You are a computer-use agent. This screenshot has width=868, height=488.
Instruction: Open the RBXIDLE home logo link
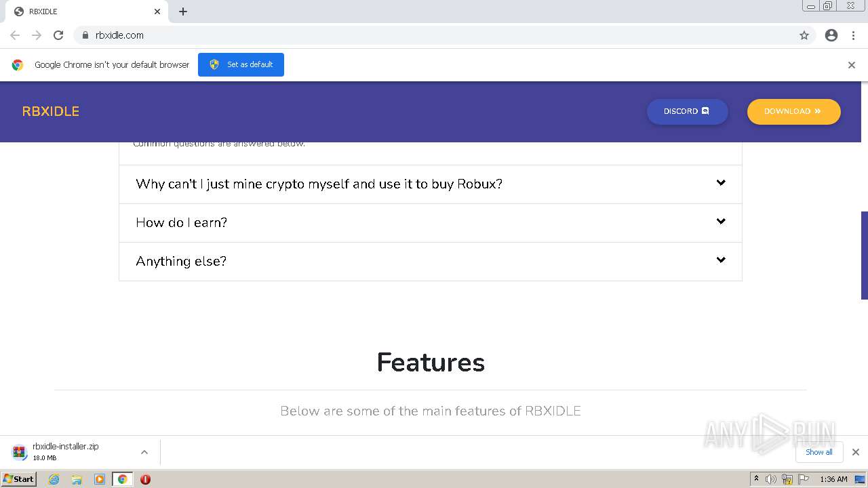click(x=51, y=111)
